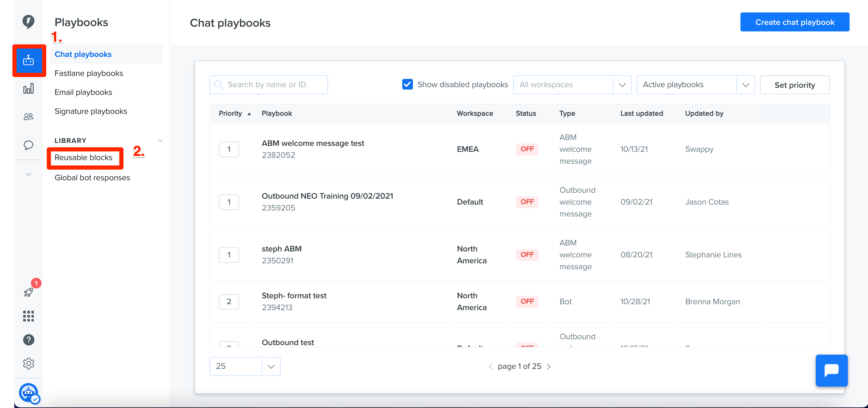
Task: Open the All workspaces dropdown
Action: [572, 85]
